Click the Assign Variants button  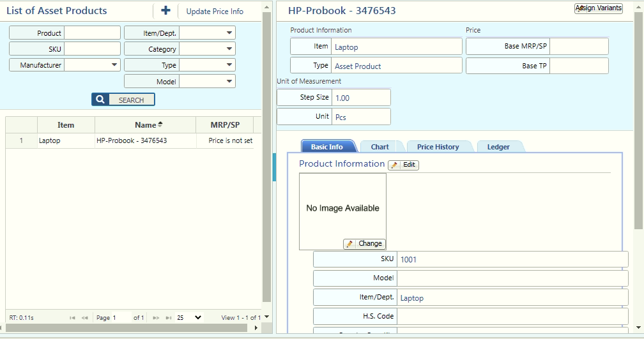click(599, 8)
